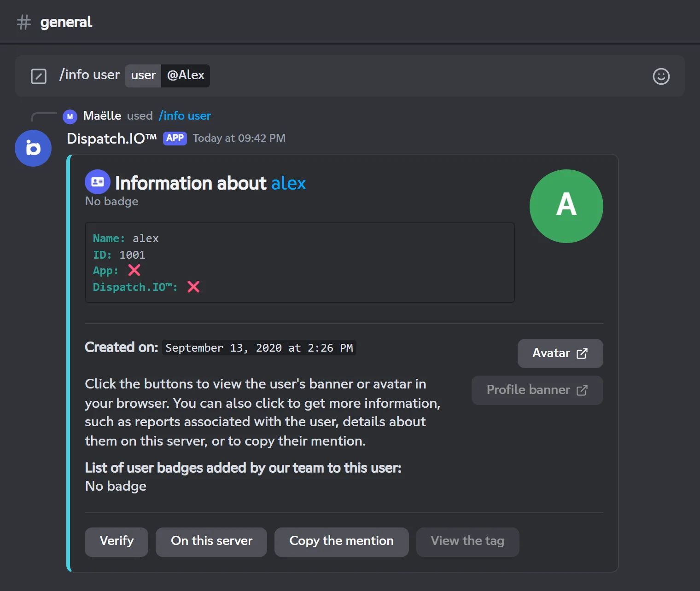The height and width of the screenshot is (591, 700).
Task: Click the /info user text in command box
Action: click(x=89, y=75)
